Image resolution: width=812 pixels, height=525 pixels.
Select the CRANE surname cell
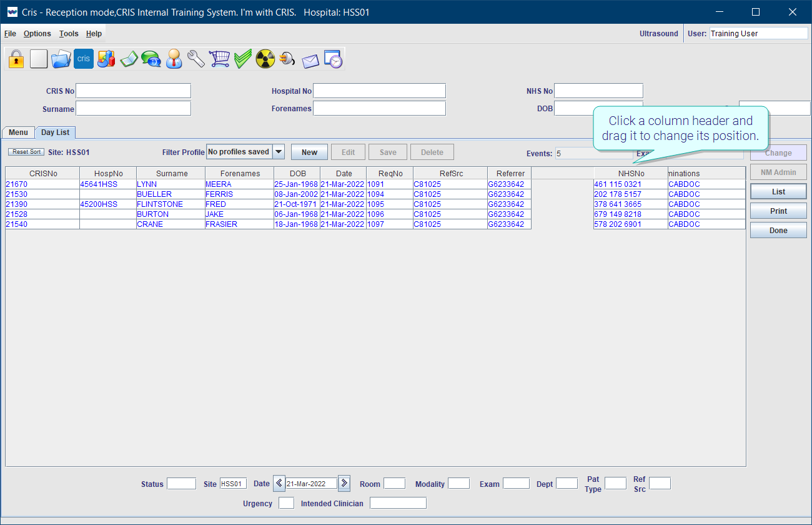tap(171, 224)
